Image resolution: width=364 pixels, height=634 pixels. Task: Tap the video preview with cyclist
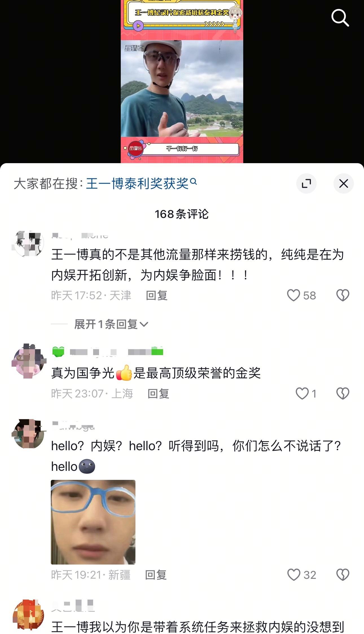point(182,82)
